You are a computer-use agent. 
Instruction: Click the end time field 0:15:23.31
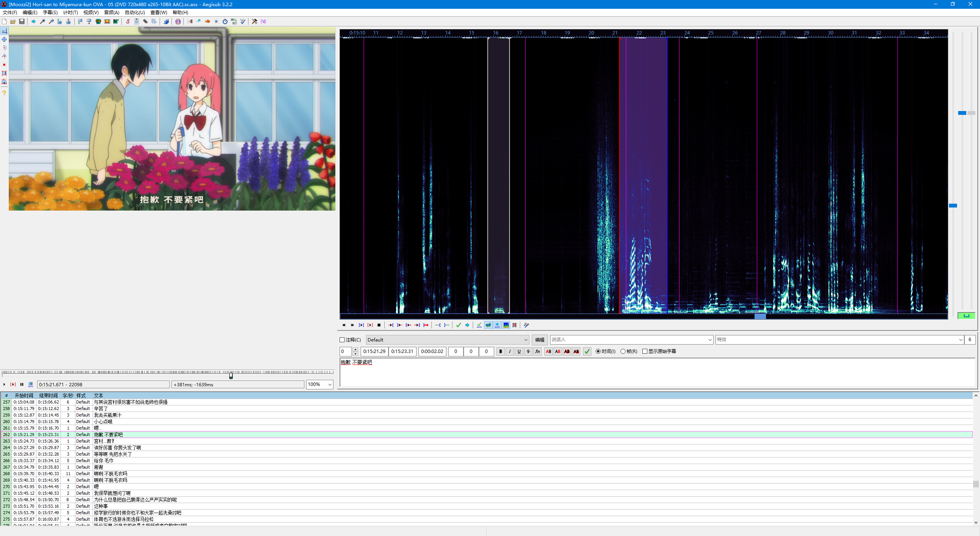(x=402, y=351)
